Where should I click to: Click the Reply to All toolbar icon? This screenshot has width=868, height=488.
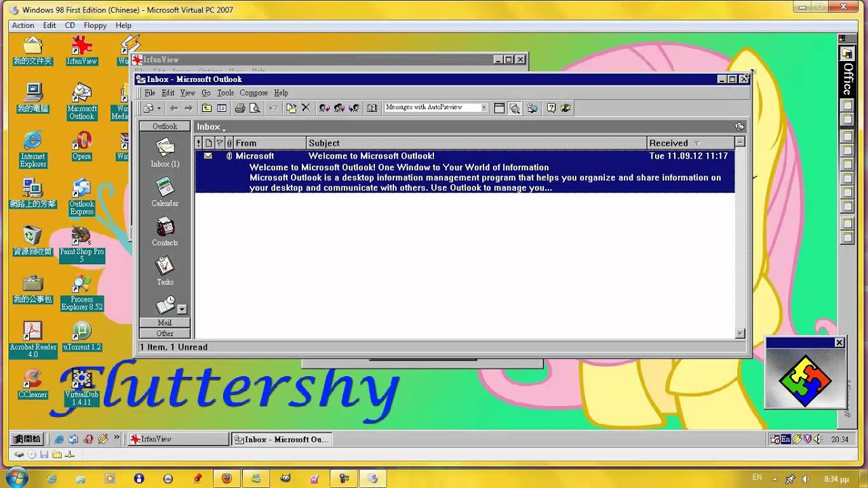[x=339, y=108]
